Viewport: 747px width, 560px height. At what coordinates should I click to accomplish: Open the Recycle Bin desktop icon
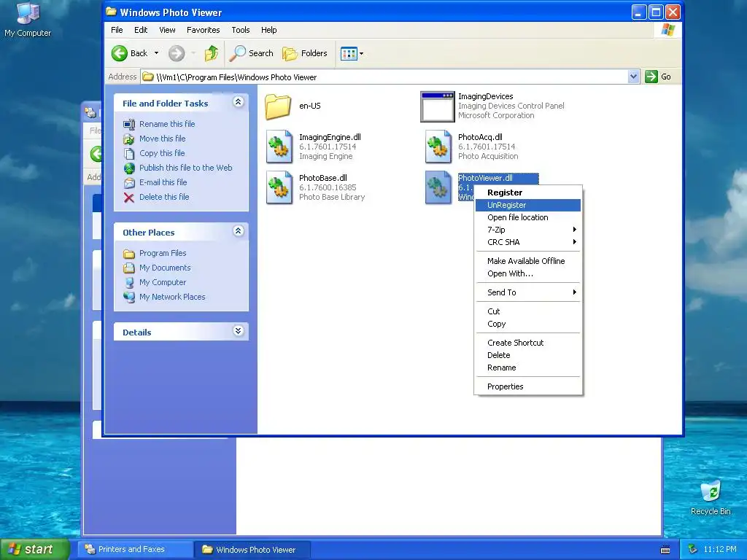click(x=711, y=497)
